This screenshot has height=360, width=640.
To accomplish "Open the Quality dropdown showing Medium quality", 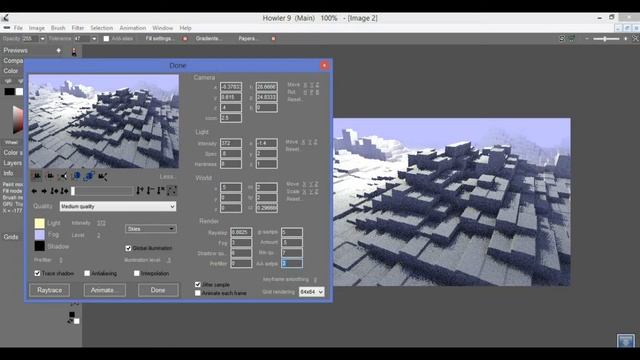I will point(118,207).
